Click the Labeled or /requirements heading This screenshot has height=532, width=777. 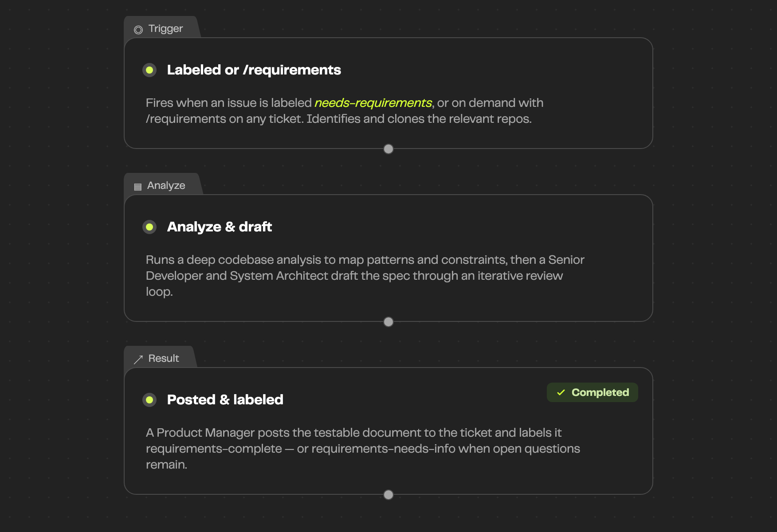pos(254,70)
